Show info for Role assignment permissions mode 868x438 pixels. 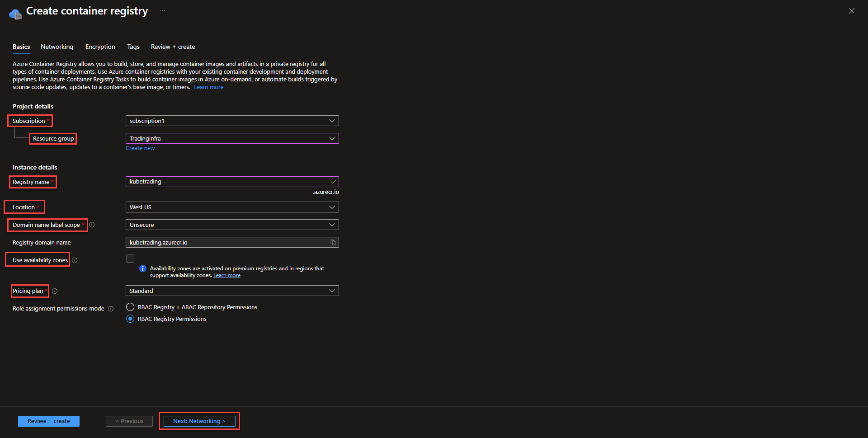(x=111, y=309)
